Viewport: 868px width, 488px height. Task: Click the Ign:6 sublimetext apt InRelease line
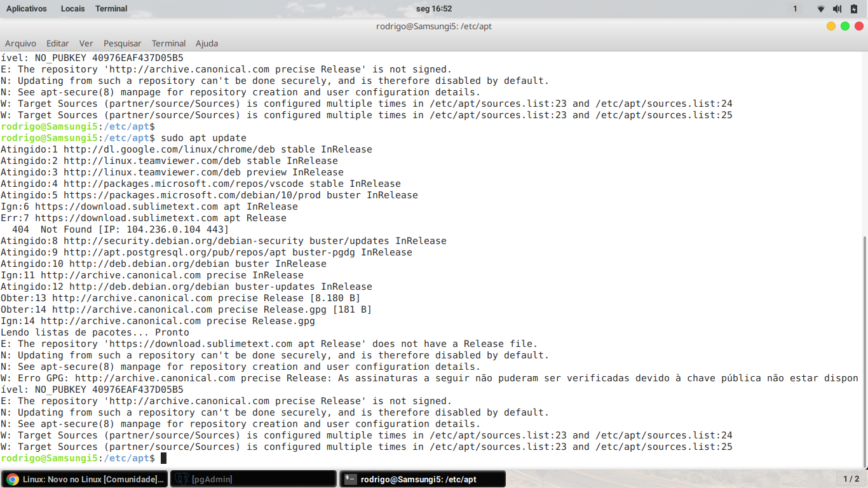[149, 207]
